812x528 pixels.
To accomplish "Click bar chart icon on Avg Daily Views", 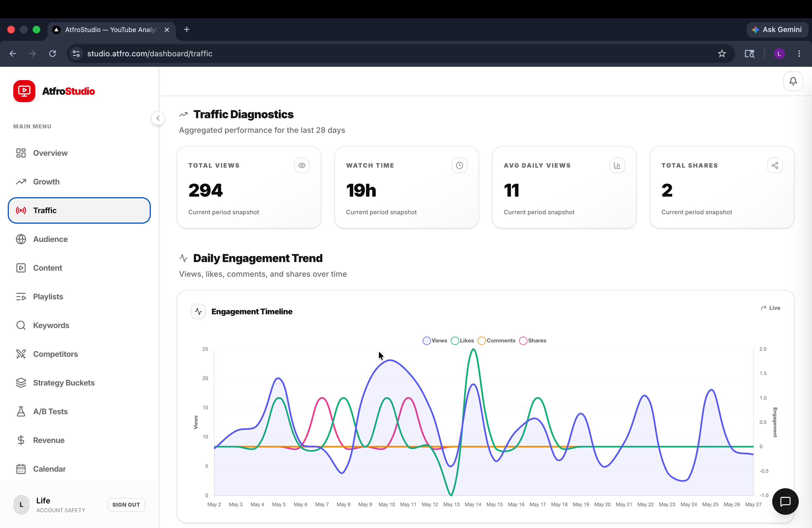I will coord(617,165).
